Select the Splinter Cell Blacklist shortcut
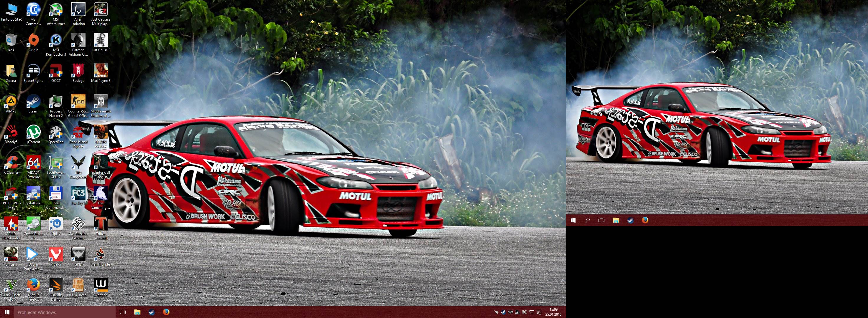Screen dimensions: 868x318 click(x=101, y=167)
